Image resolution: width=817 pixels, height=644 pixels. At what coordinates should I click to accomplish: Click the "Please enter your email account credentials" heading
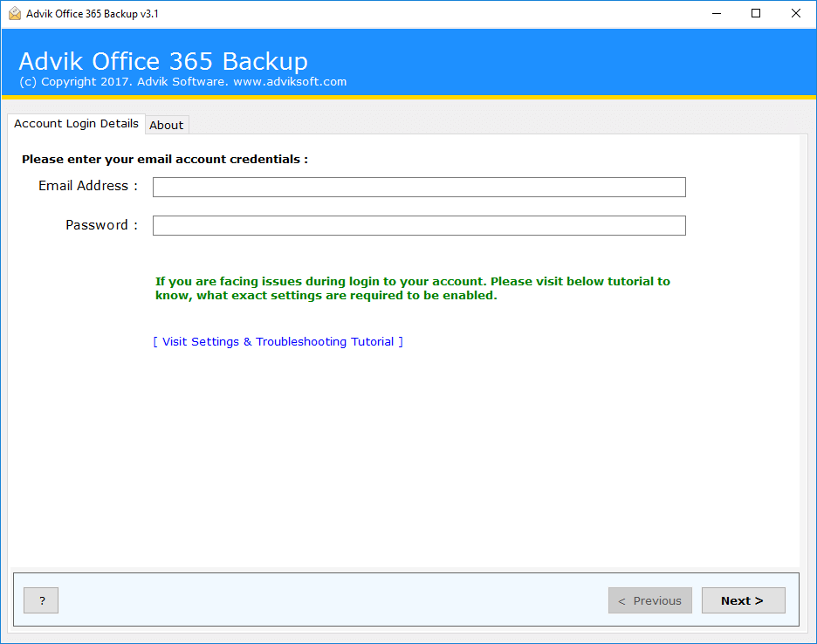point(165,160)
